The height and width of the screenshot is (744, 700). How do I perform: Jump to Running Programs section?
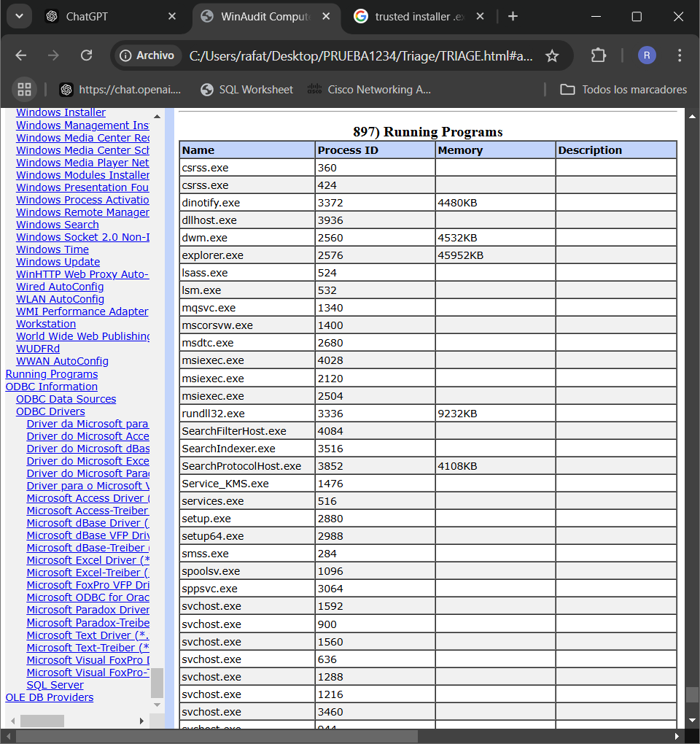[52, 374]
